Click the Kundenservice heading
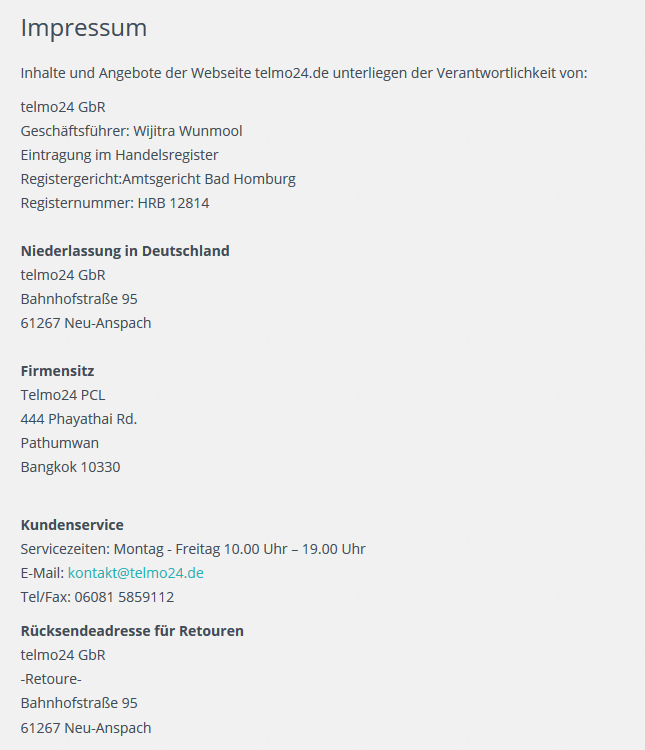The height and width of the screenshot is (750, 645). [x=72, y=525]
